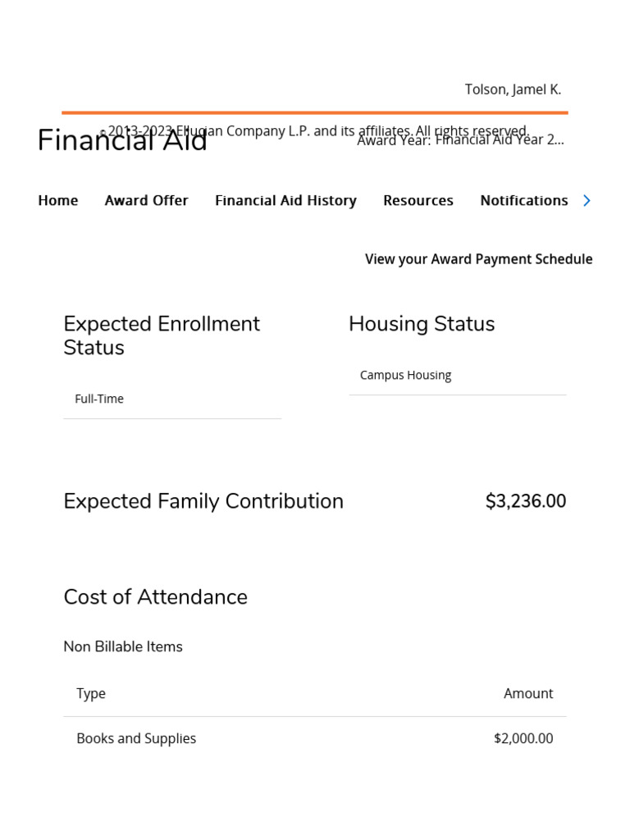
Task: Click the Type column header
Action: pos(91,693)
